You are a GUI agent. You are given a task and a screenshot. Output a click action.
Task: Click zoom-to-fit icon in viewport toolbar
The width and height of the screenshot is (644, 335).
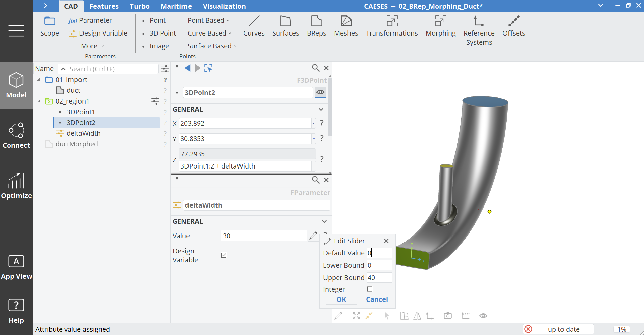coord(356,316)
